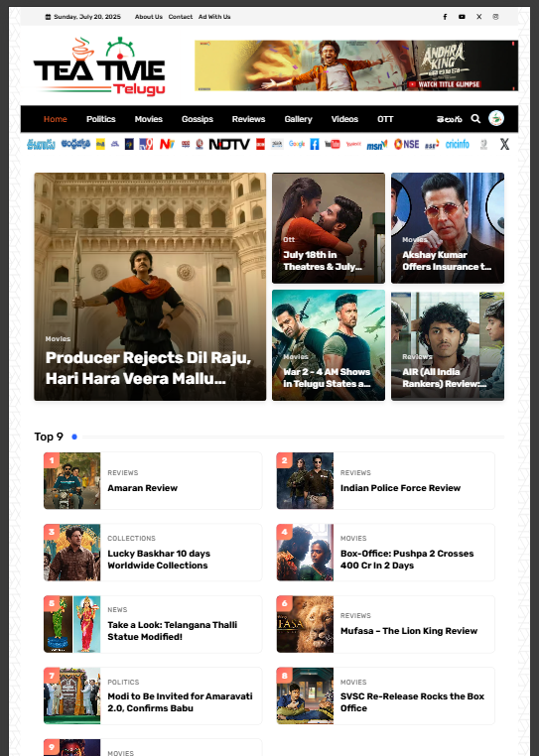Screen dimensions: 539x756
Task: Open the Facebook icon in top bar
Action: coord(445,17)
